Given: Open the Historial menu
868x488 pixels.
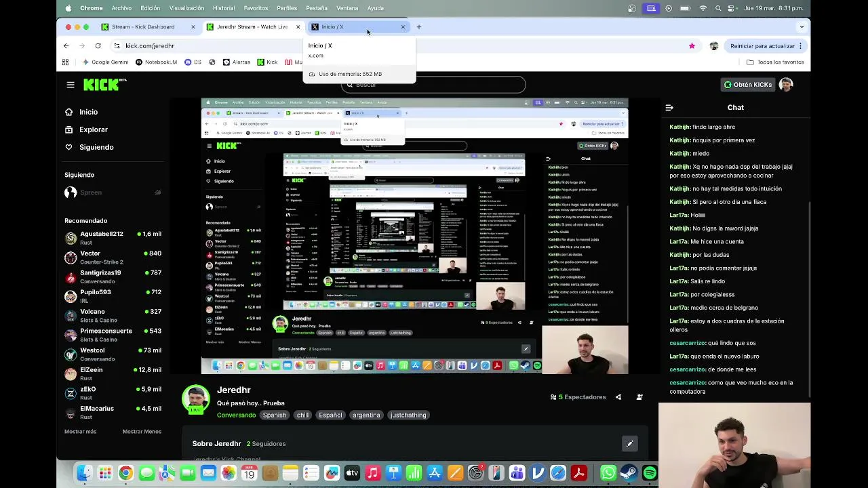Looking at the screenshot, I should tap(224, 8).
